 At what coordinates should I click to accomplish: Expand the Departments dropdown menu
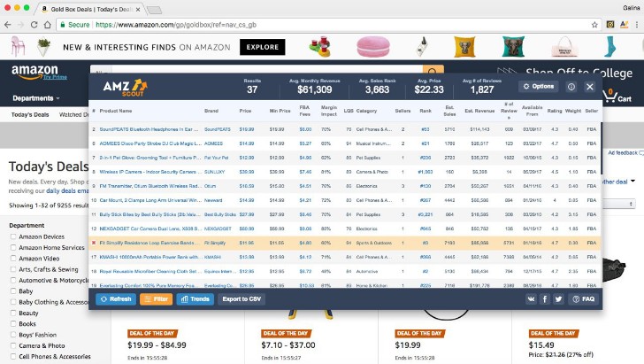pos(36,98)
